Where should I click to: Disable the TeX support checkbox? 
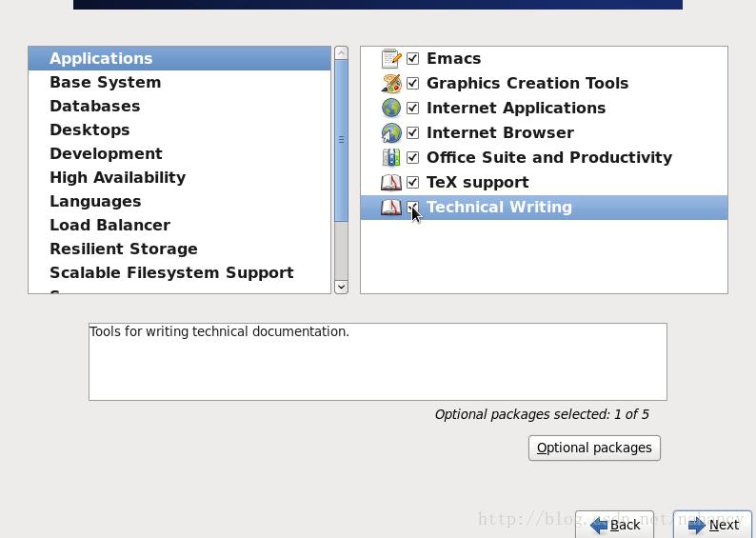point(413,183)
